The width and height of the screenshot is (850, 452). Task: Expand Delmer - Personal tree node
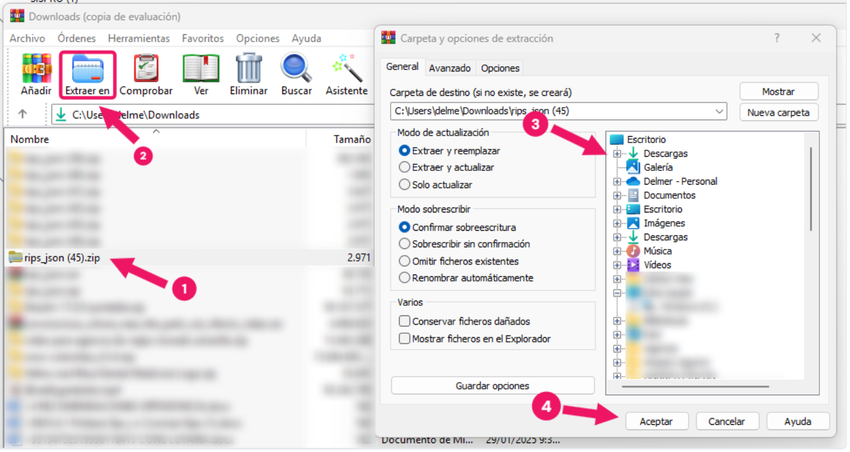617,181
